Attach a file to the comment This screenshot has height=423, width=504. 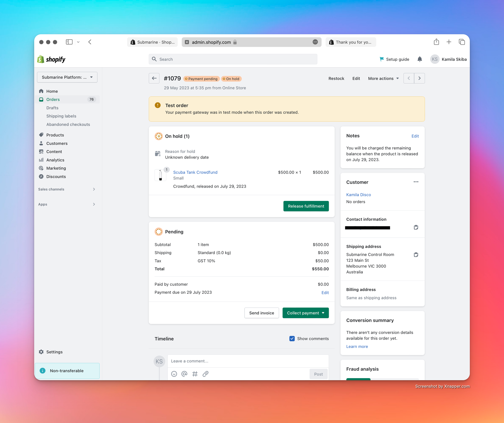click(205, 374)
